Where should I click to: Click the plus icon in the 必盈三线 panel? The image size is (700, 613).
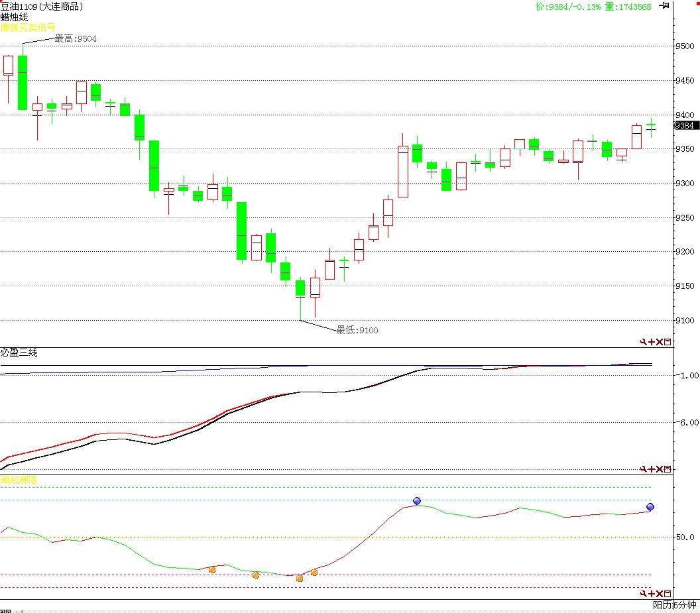[652, 469]
